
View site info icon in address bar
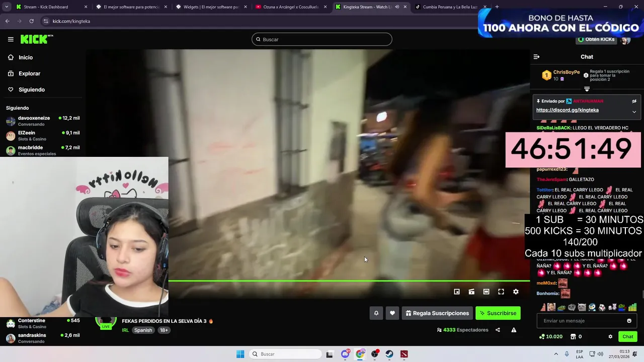pyautogui.click(x=46, y=21)
